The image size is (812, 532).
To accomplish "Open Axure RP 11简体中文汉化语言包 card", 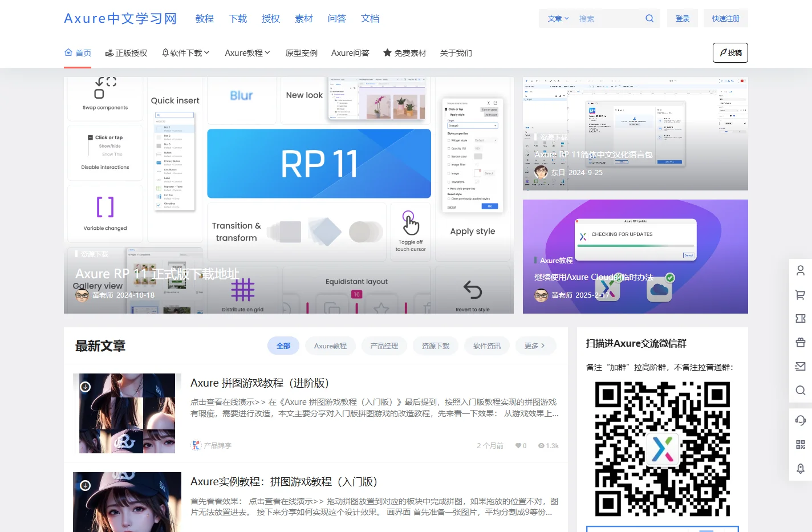I will point(593,154).
